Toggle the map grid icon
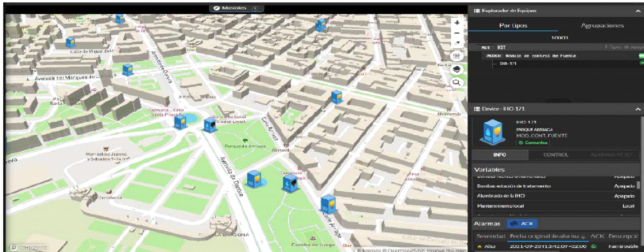The height and width of the screenshot is (252, 644). point(457,56)
